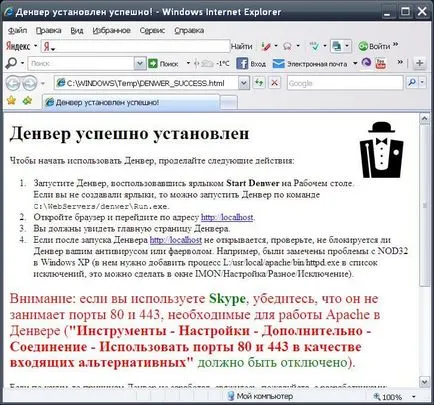Screen dimensions: 434x405
Task: Open Favorites Center star icon
Action: [12, 100]
